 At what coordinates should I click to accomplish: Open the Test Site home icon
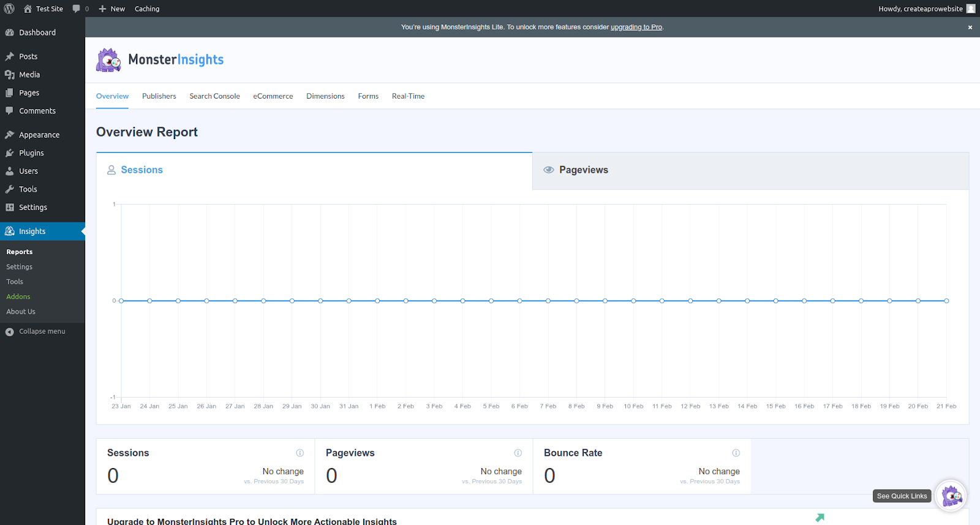point(28,9)
